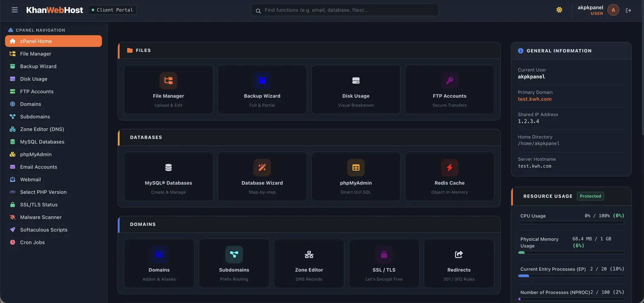Viewport: 644px width, 303px height.
Task: Open the Backup Wizard card icon
Action: coord(262,80)
